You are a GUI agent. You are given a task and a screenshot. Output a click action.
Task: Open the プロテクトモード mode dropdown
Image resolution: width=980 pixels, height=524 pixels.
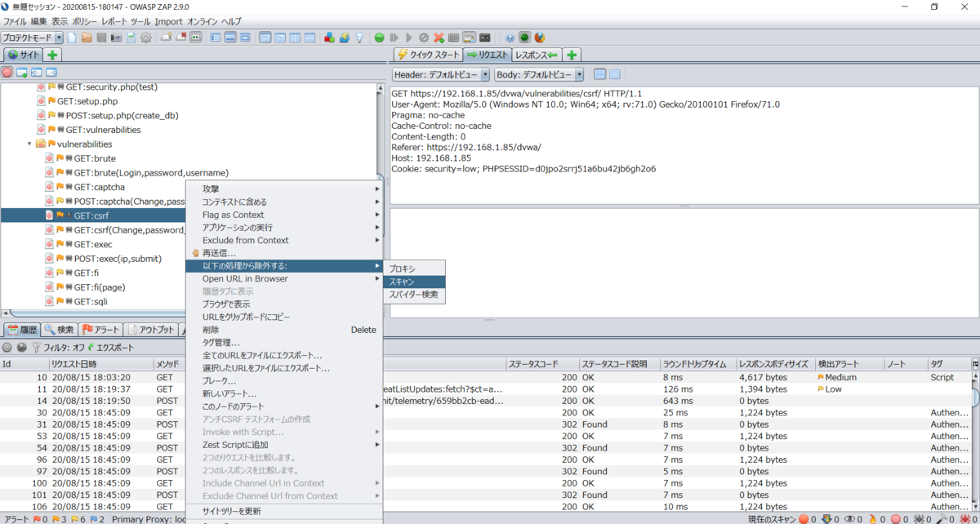32,38
